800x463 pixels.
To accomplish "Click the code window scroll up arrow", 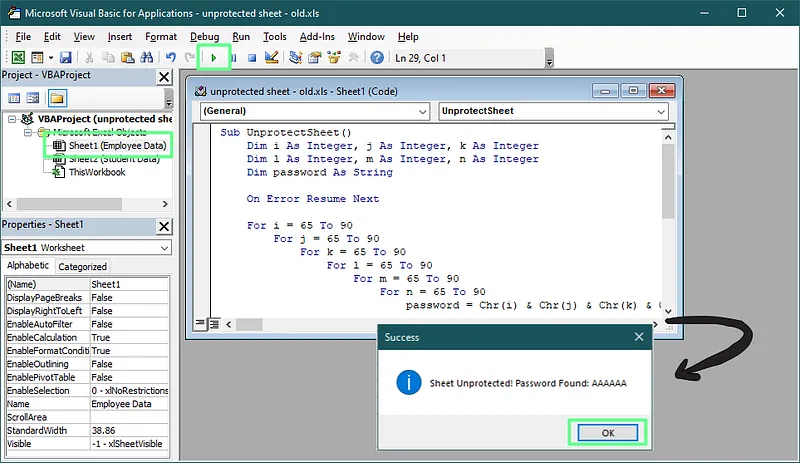I will [668, 137].
